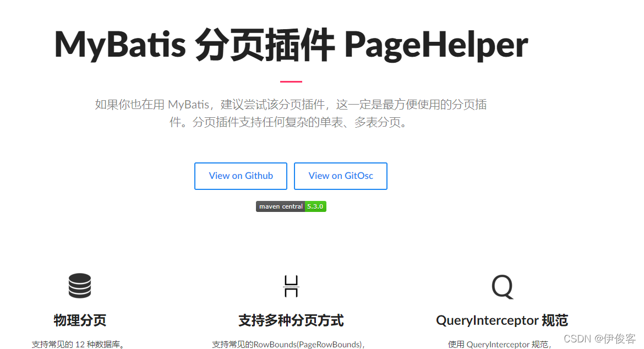Select the physical pagination database icon

tap(79, 286)
